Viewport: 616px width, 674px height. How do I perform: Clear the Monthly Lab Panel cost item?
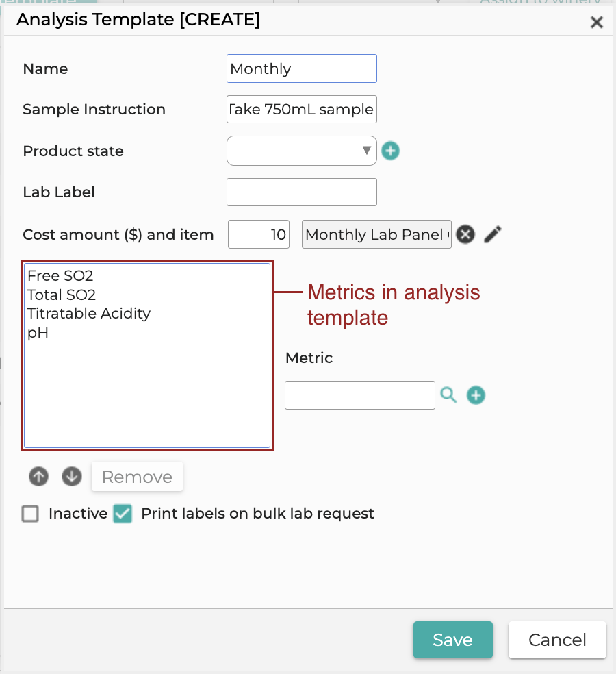click(x=465, y=234)
